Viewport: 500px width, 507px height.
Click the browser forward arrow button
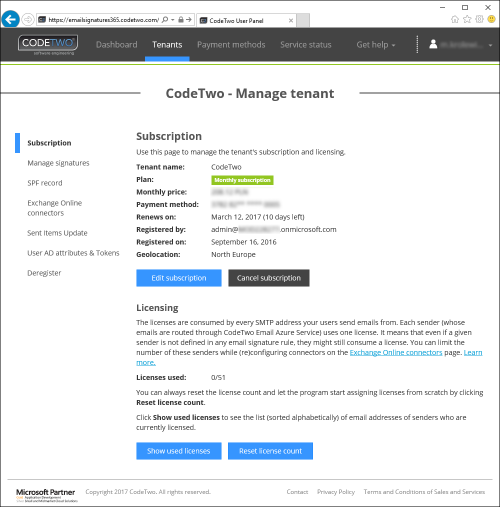coord(28,20)
